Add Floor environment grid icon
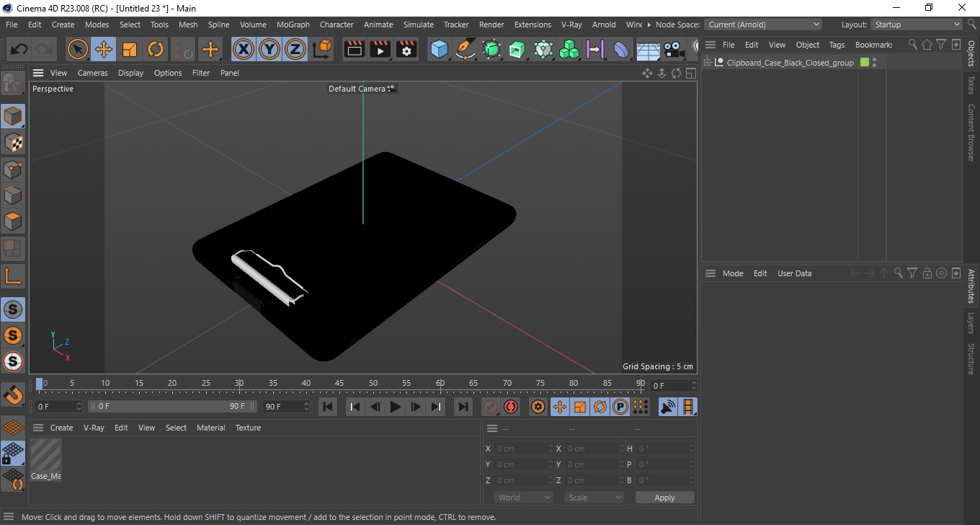 tap(647, 49)
